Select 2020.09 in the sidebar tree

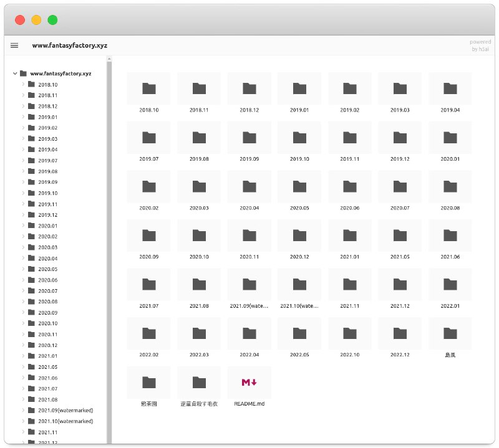point(47,313)
